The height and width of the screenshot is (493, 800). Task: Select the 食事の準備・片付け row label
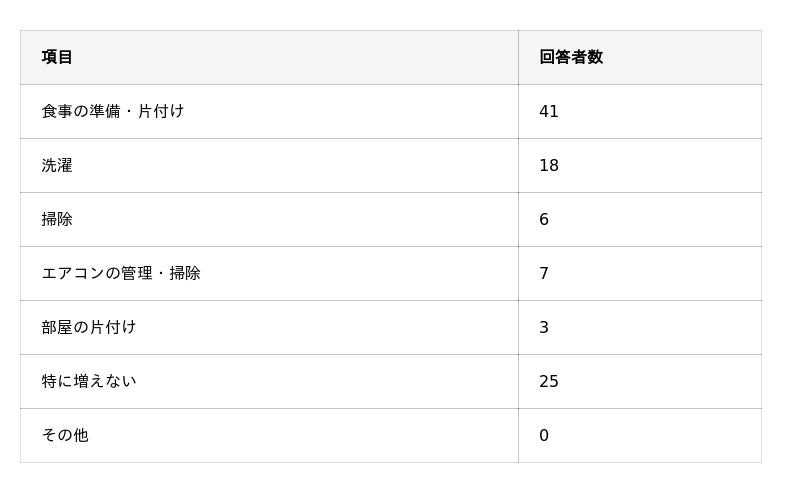click(113, 111)
